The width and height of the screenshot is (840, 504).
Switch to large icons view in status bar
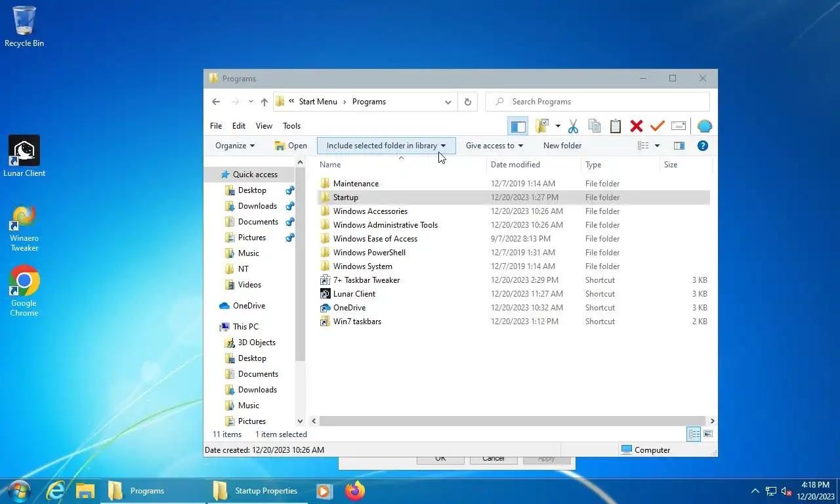(x=708, y=434)
